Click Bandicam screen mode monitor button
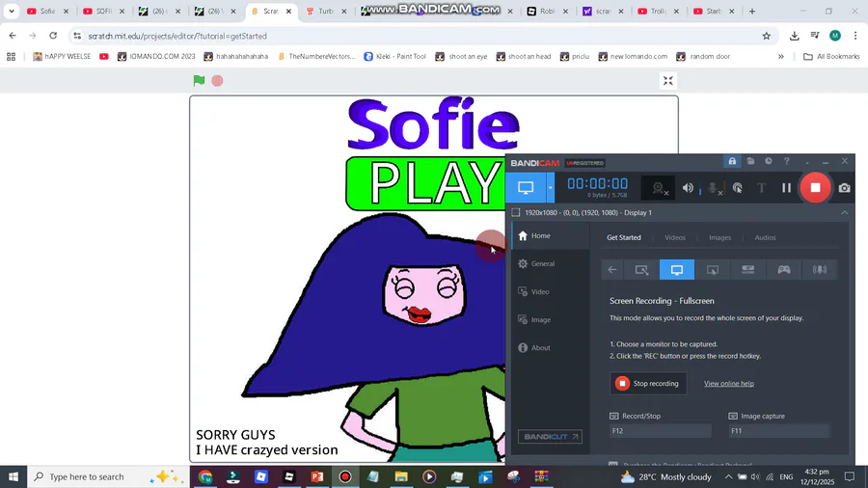Viewport: 868px width, 488px height. click(x=526, y=187)
